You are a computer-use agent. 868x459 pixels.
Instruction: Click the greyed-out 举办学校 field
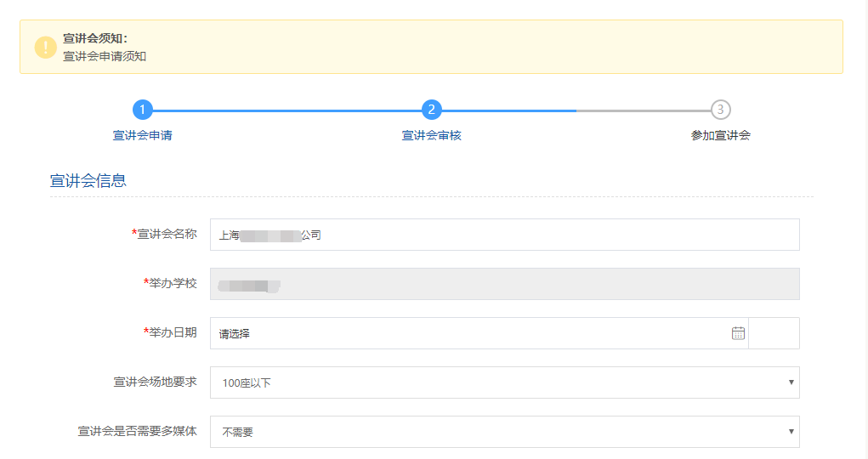504,284
